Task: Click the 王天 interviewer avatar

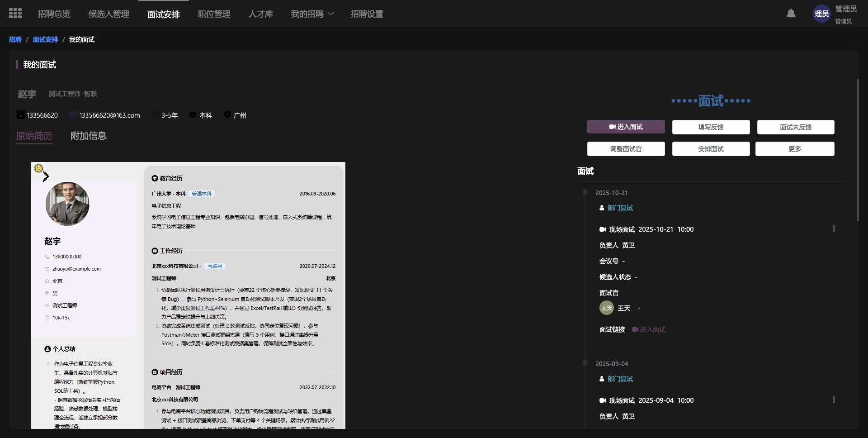Action: pos(606,308)
